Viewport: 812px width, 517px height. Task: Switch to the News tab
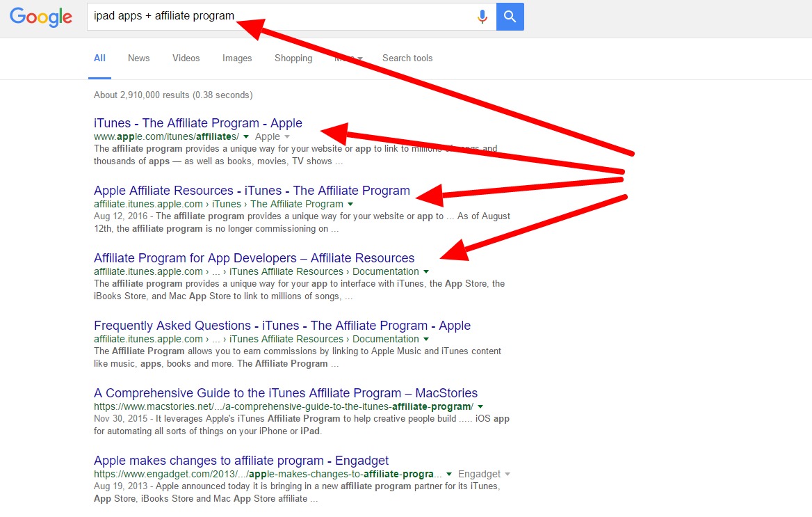(x=139, y=58)
